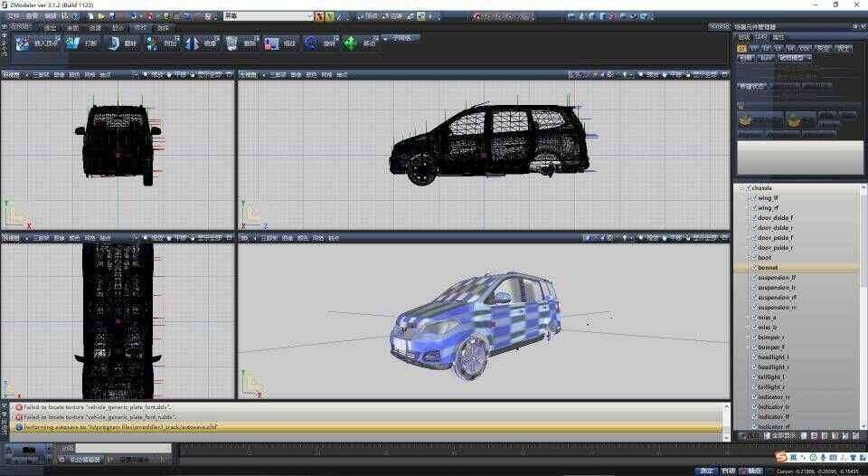This screenshot has width=868, height=476.
Task: Click the trash bin delete tool icon
Action: pos(232,43)
